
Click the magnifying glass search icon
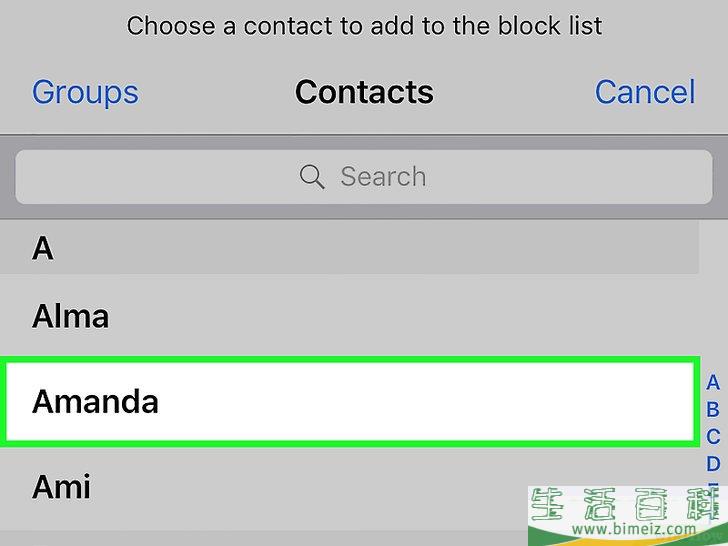312,177
